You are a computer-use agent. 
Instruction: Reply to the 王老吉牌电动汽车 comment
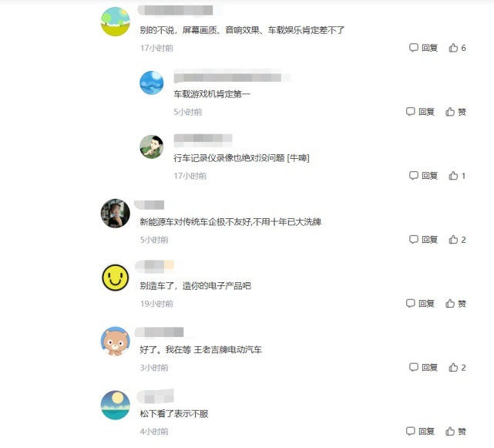click(423, 367)
